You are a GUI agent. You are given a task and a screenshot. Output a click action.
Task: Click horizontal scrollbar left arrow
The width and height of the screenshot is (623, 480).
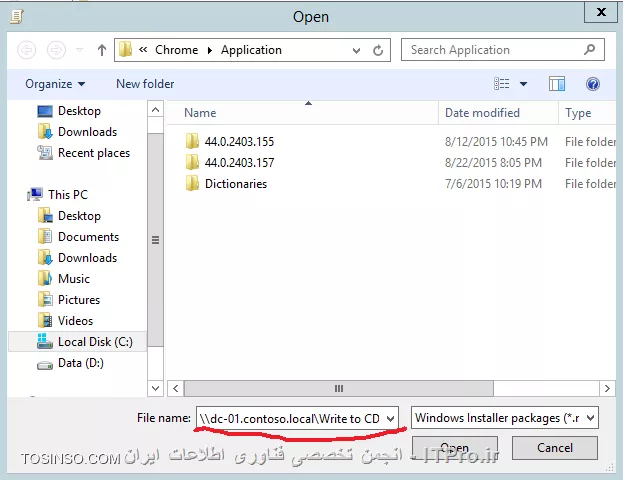[176, 388]
